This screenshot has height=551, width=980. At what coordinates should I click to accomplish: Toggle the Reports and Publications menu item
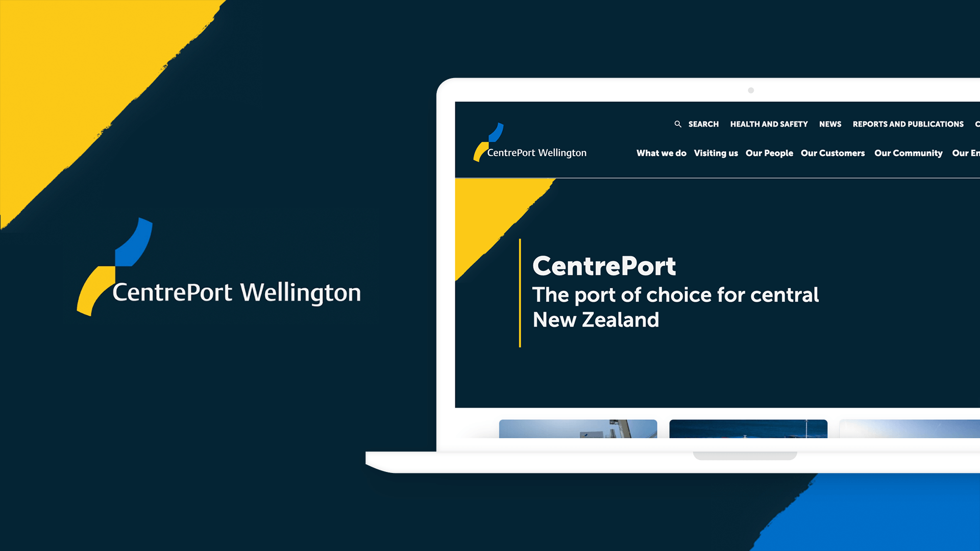point(908,124)
